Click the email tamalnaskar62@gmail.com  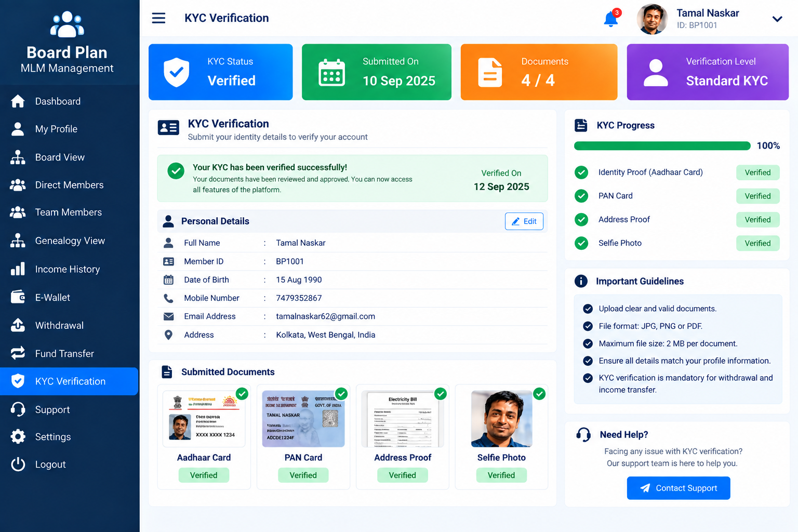325,316
